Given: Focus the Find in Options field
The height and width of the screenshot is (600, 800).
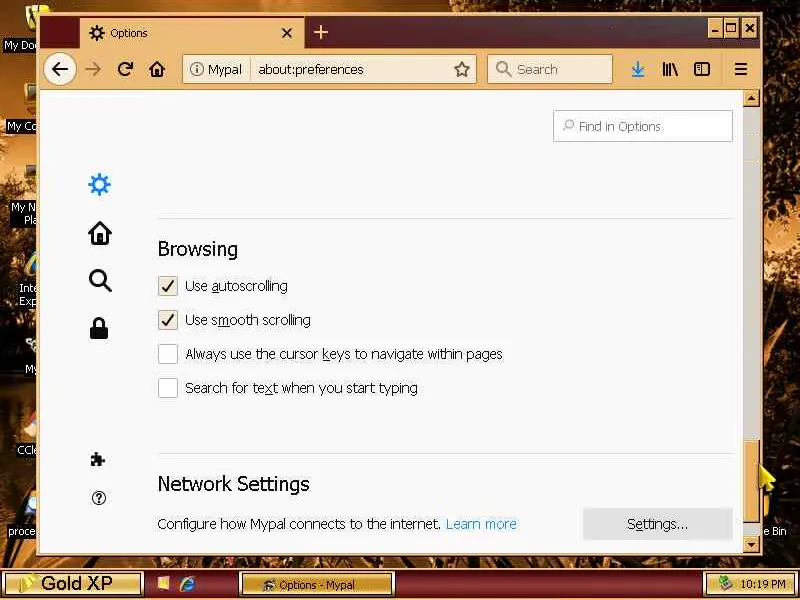Looking at the screenshot, I should click(643, 126).
